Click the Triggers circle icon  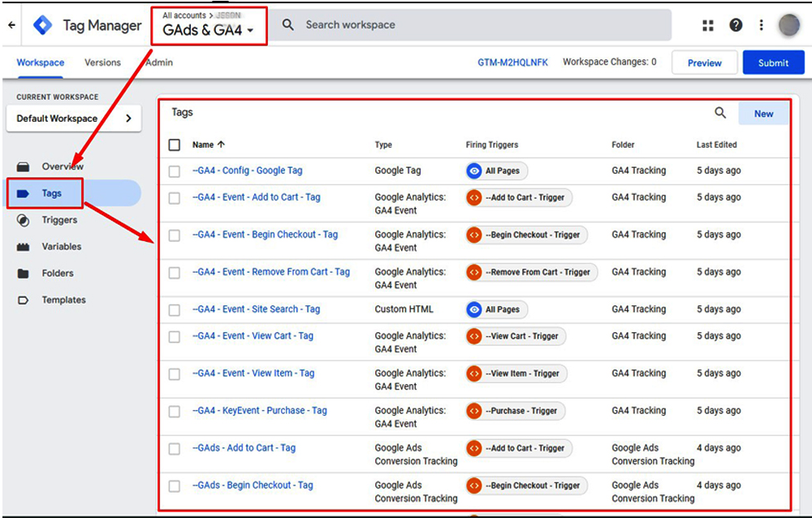[x=23, y=220]
